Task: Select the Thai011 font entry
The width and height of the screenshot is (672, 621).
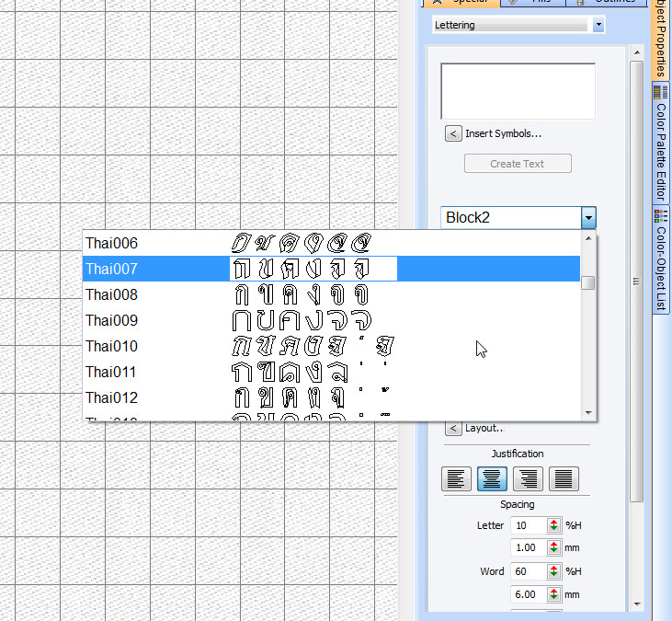Action: (331, 372)
